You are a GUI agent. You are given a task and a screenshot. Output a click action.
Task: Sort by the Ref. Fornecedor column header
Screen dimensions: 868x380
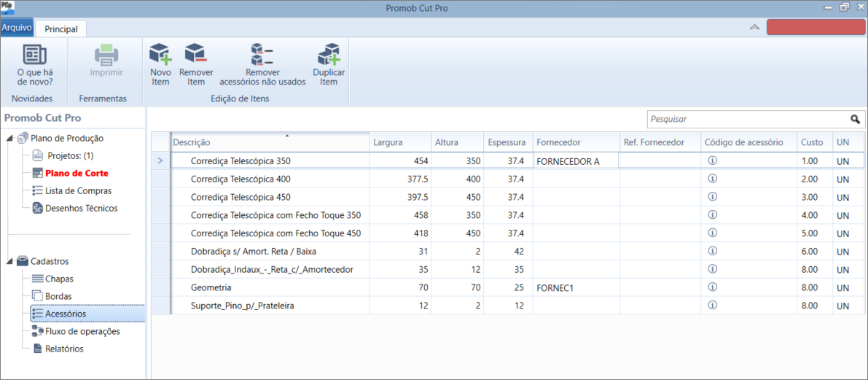coord(660,142)
